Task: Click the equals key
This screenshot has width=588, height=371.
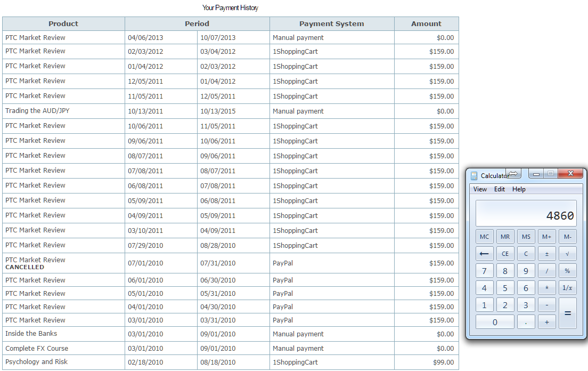Action: [x=568, y=313]
